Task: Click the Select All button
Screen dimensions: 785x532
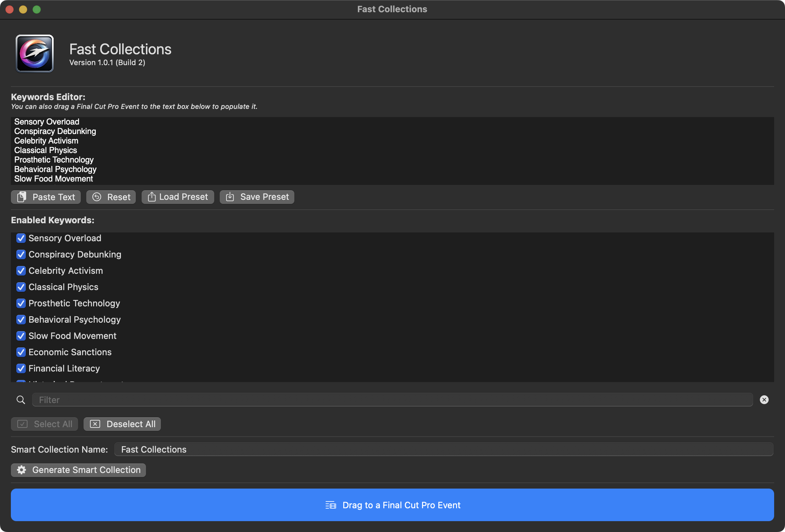Action: [x=44, y=424]
